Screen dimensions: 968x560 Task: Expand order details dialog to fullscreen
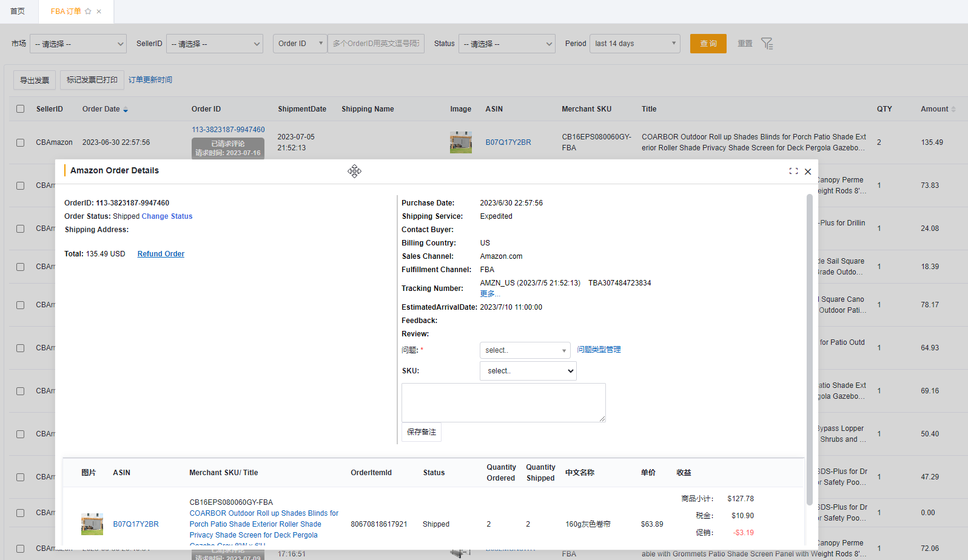tap(793, 172)
